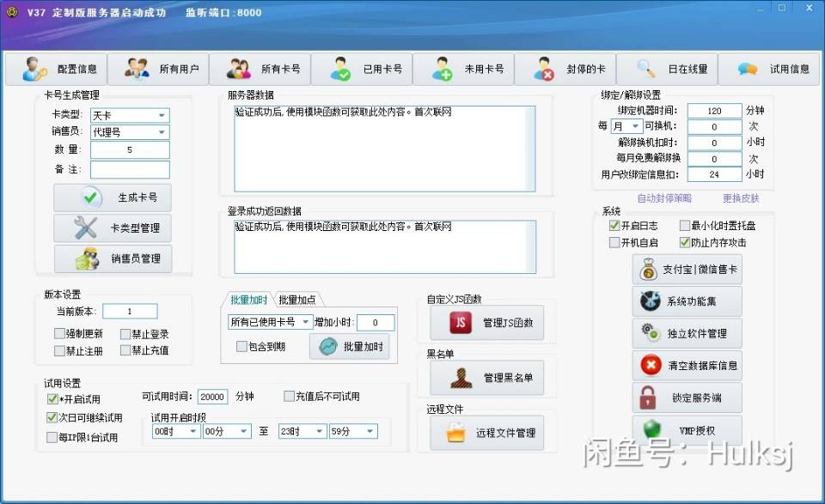The width and height of the screenshot is (825, 504).
Task: Open 配置信息 via its user icon
Action: pyautogui.click(x=34, y=69)
